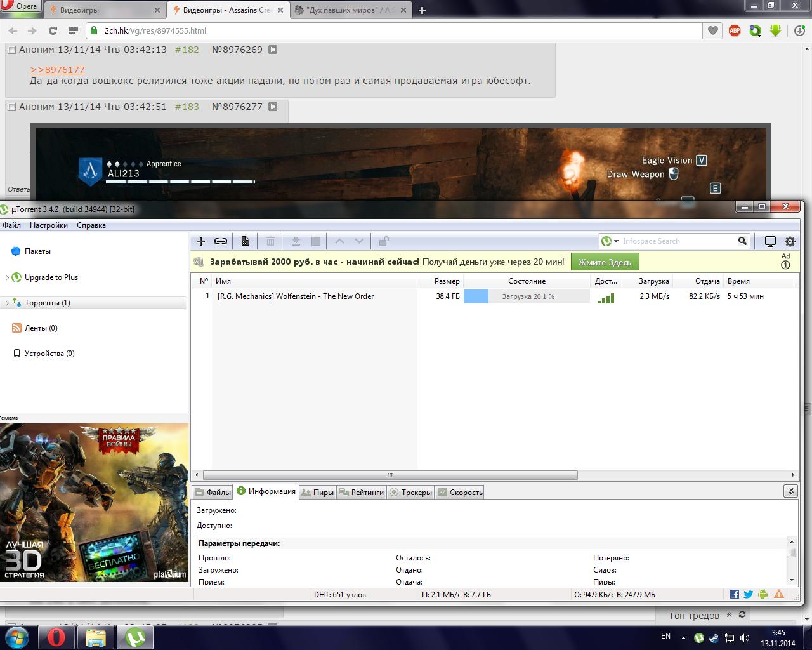
Task: Add a torrent with the plus icon
Action: tap(200, 241)
